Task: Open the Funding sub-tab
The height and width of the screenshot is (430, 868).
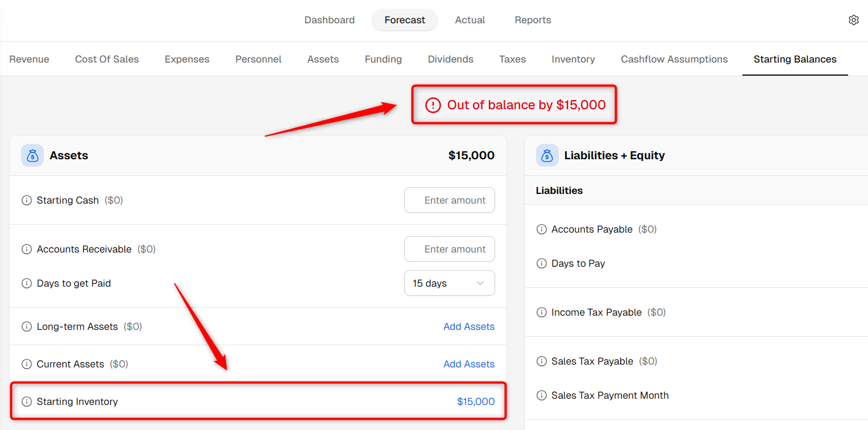Action: click(383, 59)
